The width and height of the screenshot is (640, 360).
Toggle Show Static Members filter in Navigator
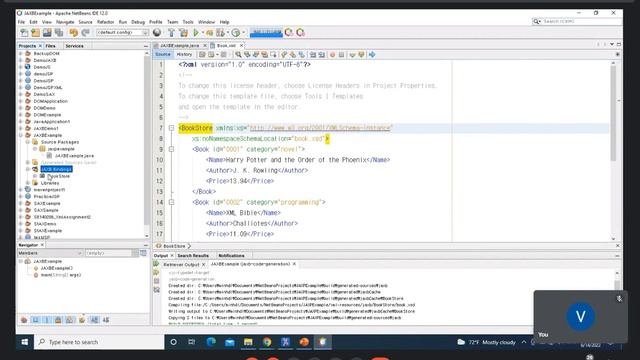[x=47, y=320]
